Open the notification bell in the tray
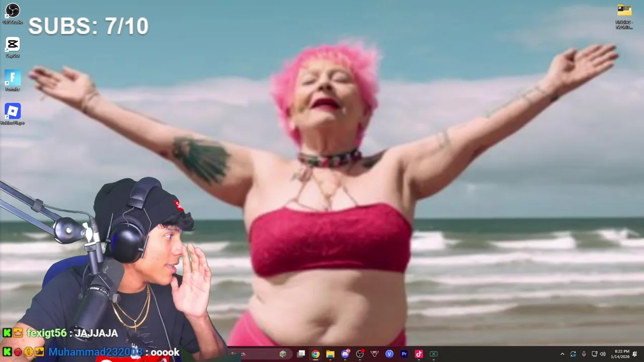The height and width of the screenshot is (362, 644). click(x=635, y=354)
